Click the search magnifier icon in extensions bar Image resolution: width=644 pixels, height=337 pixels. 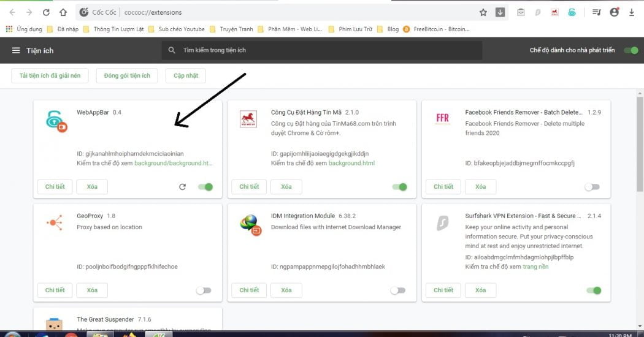(x=172, y=50)
